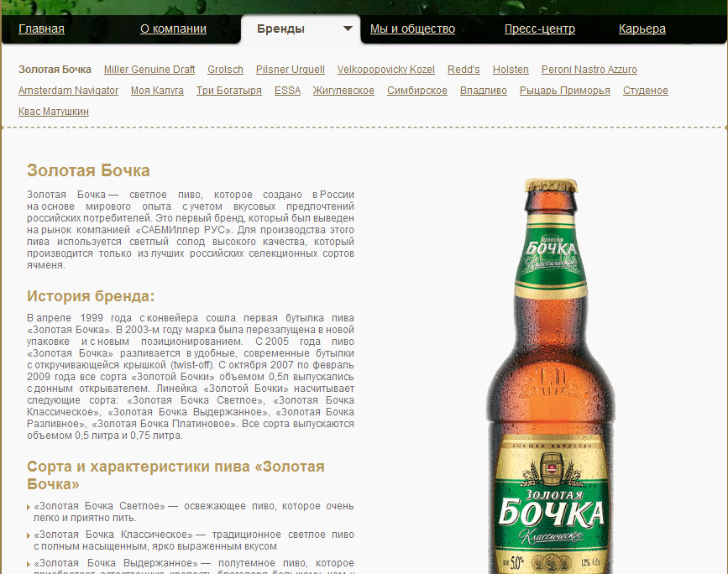Click the «Золотая Бочка Светлое» bullet arrow
Viewport: 728px width, 574px height.
click(29, 507)
